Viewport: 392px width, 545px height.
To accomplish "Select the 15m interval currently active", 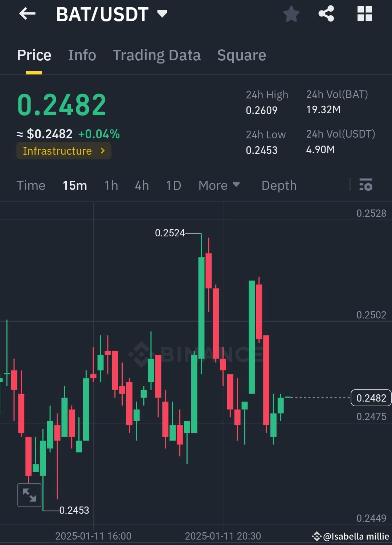I will tap(75, 186).
